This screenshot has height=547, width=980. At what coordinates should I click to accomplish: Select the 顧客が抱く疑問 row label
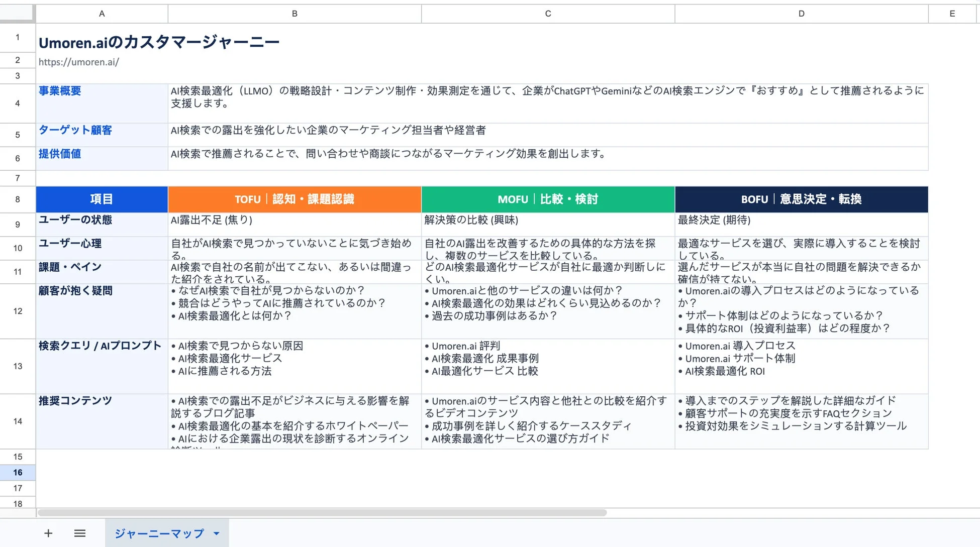[x=102, y=311]
